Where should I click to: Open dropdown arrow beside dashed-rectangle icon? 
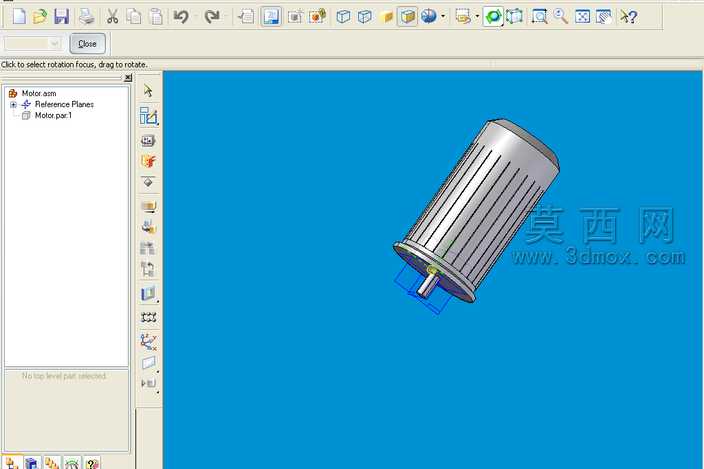click(x=477, y=17)
